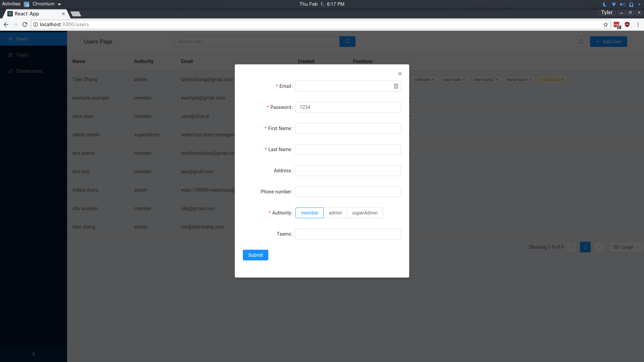Viewport: 644px width, 362px height.
Task: Click the search magnifier button
Action: click(x=347, y=42)
